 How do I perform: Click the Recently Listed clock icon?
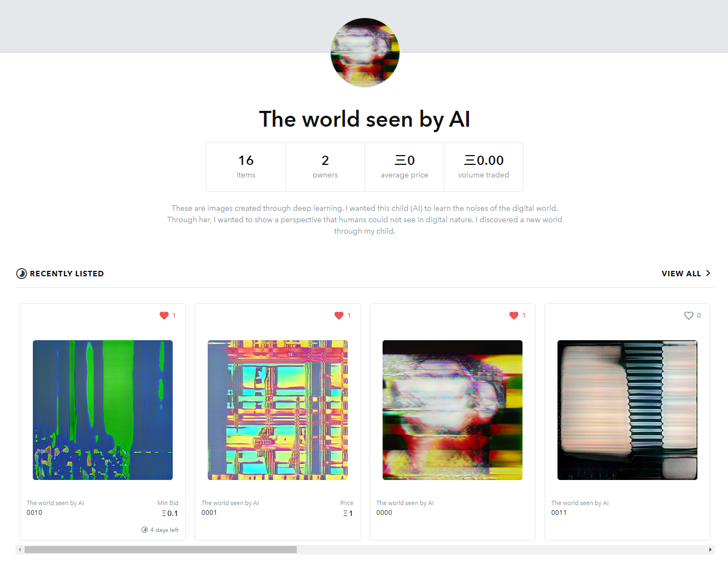[x=21, y=274]
